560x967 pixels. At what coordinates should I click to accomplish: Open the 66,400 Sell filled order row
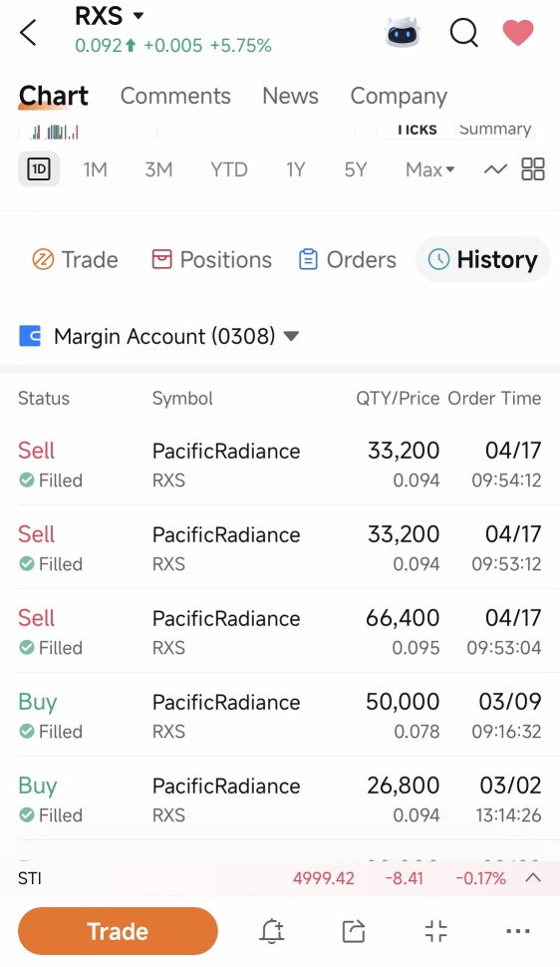(x=280, y=631)
